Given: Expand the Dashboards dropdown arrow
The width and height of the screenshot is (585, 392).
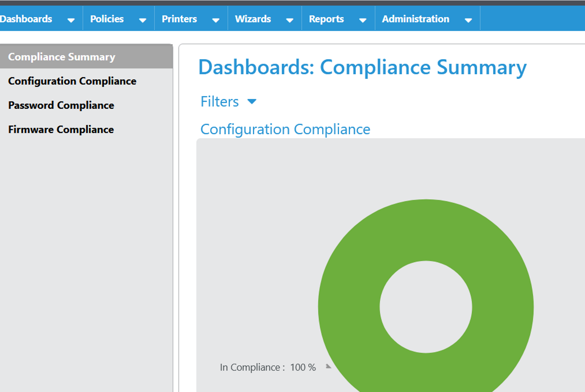Looking at the screenshot, I should click(x=71, y=20).
